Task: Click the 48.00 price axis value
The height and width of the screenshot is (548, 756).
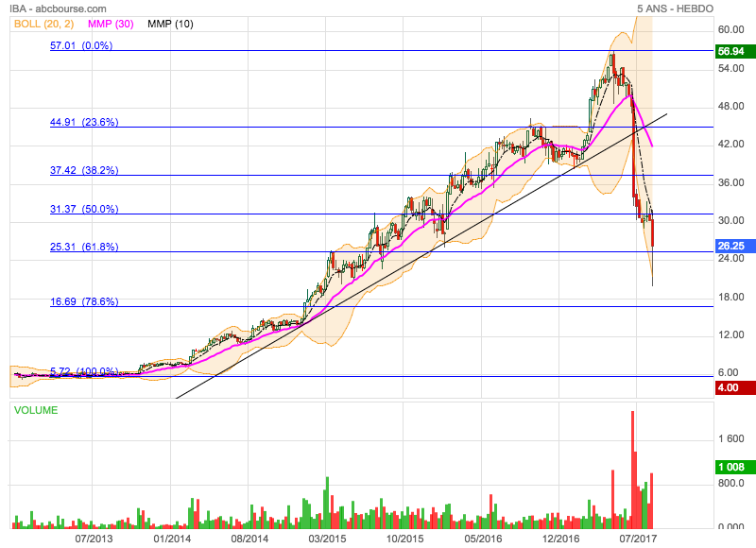Action: 730,106
